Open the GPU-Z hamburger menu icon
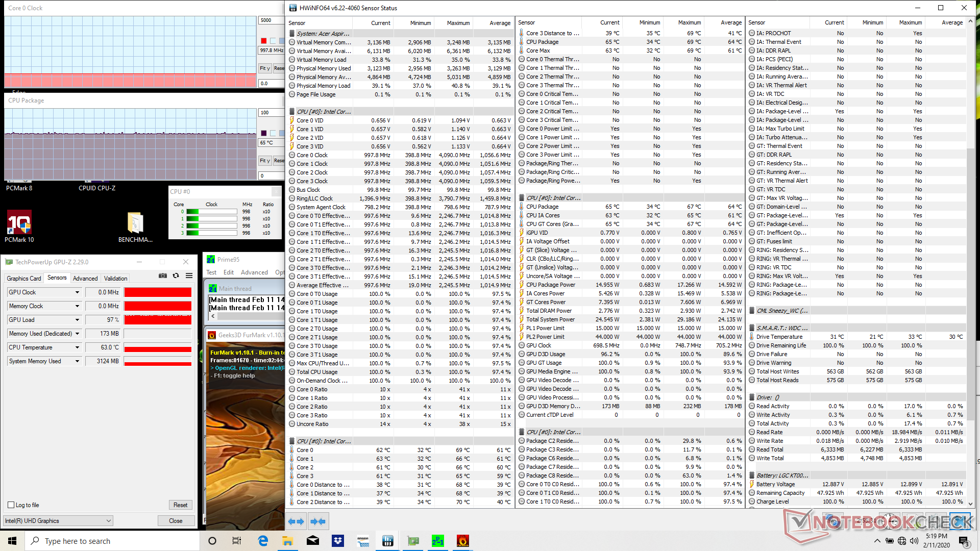This screenshot has height=551, width=980. pyautogui.click(x=189, y=275)
